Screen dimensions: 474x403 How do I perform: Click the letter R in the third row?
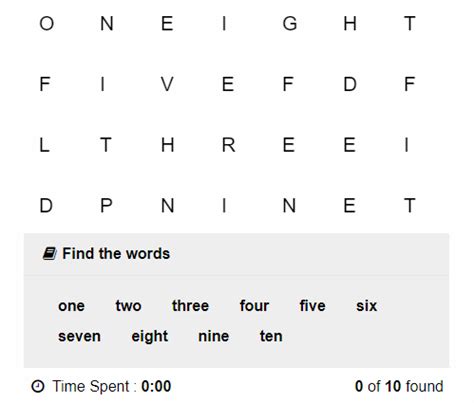pyautogui.click(x=228, y=145)
